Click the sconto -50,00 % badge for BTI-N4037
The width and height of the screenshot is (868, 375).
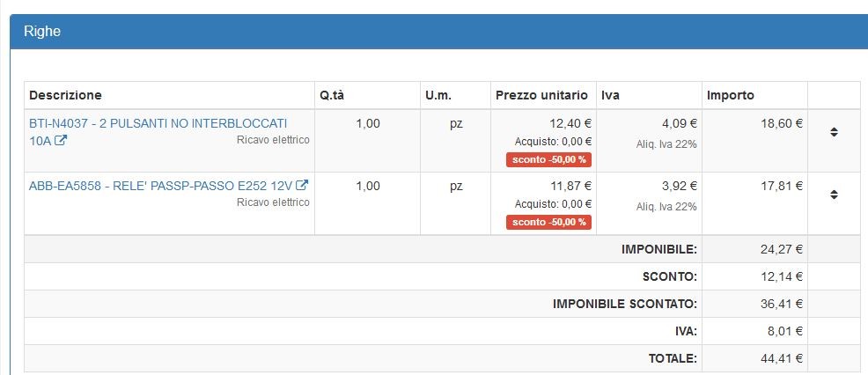(x=548, y=159)
